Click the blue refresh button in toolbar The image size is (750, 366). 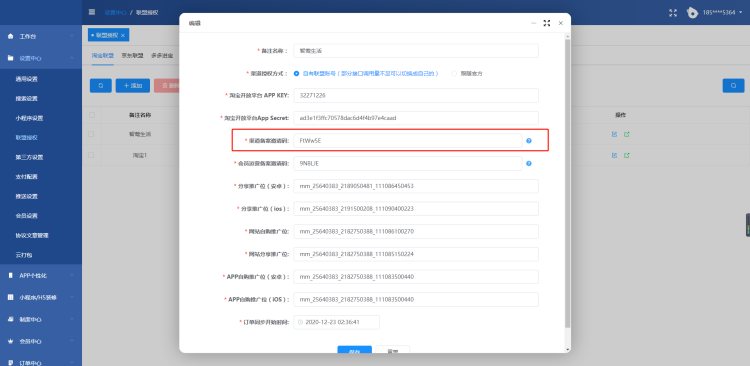101,86
